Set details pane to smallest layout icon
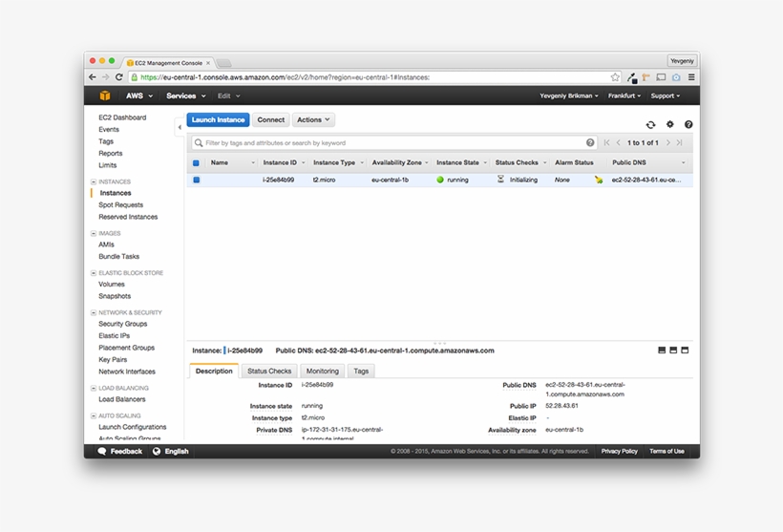 (662, 351)
